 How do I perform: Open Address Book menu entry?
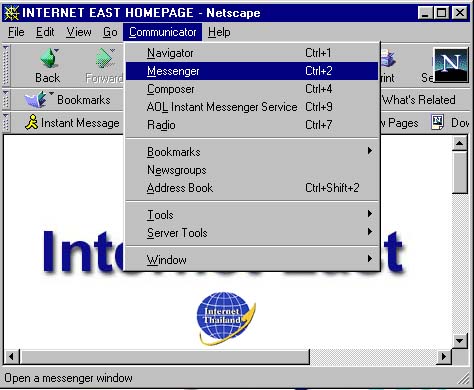(252, 188)
